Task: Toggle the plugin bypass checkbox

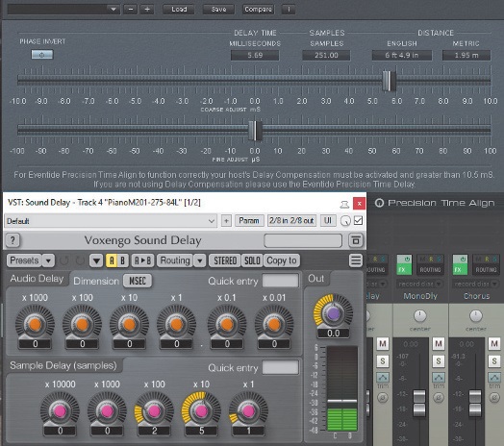Action: point(358,220)
